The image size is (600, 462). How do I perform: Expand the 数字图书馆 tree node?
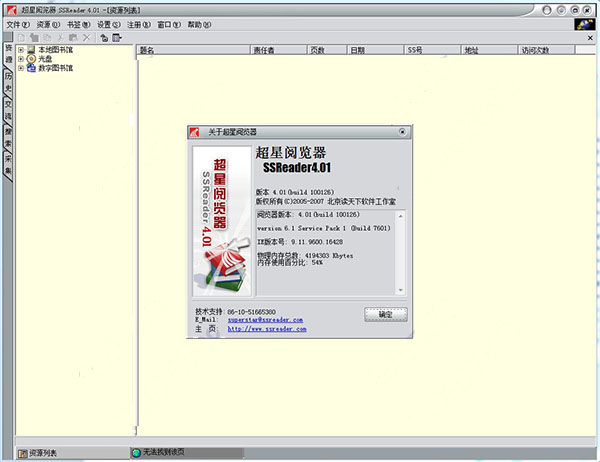pos(21,68)
